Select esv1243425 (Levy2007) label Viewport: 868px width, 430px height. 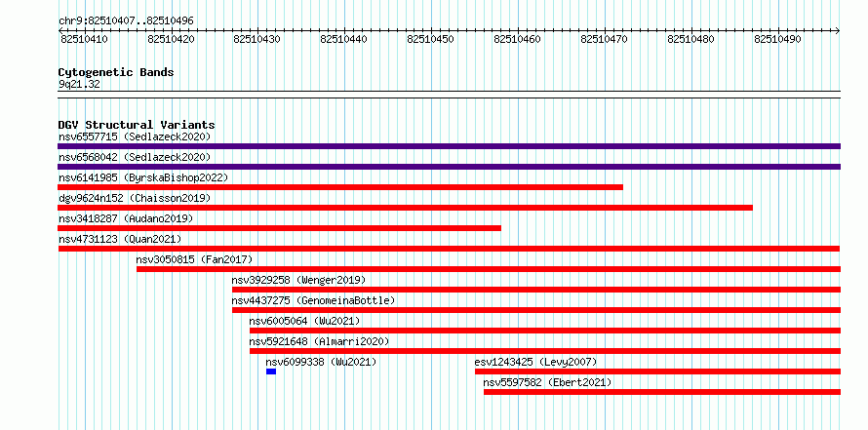(x=535, y=362)
